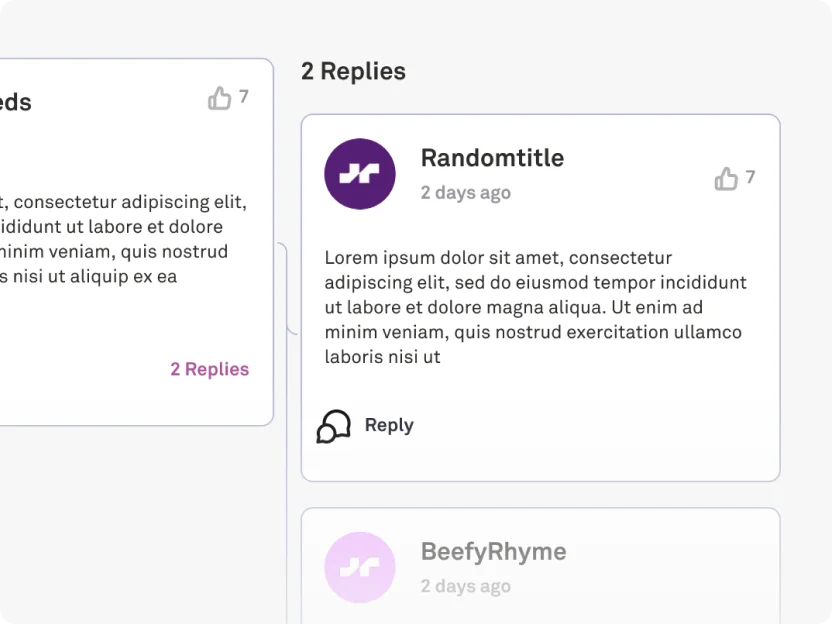This screenshot has width=832, height=624.
Task: Click the left post's body text
Action: pyautogui.click(x=123, y=239)
